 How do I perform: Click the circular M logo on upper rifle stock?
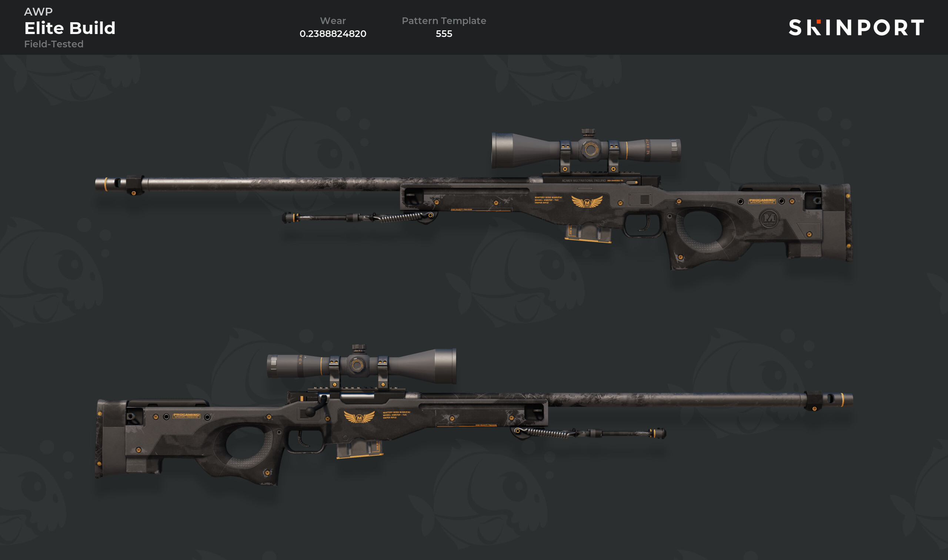tap(769, 219)
